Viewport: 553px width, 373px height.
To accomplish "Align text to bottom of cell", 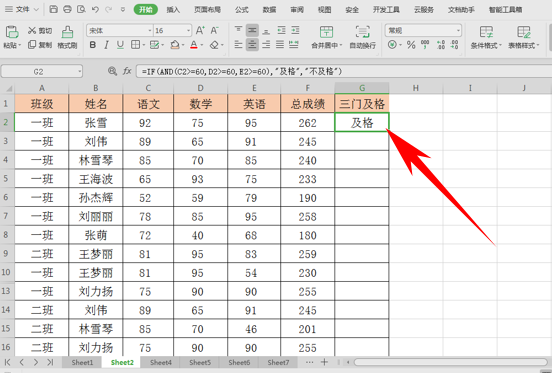I will pyautogui.click(x=266, y=31).
